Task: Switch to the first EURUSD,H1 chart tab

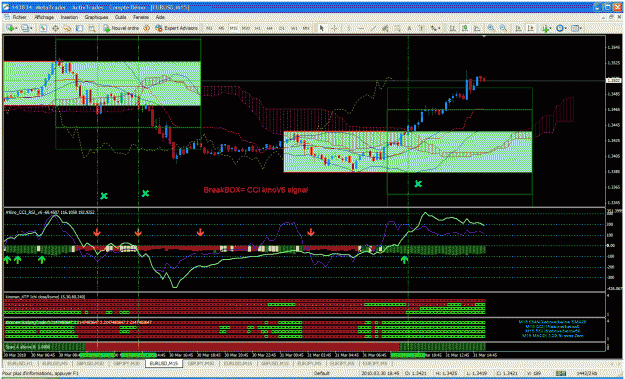Action: click(x=20, y=363)
